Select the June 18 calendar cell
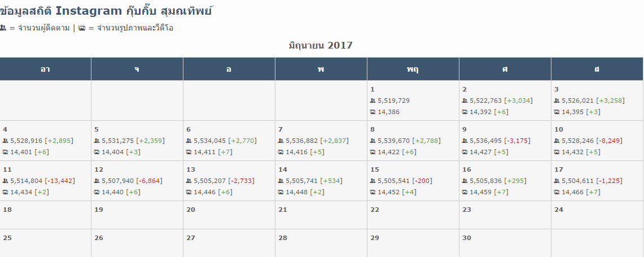 [x=45, y=215]
